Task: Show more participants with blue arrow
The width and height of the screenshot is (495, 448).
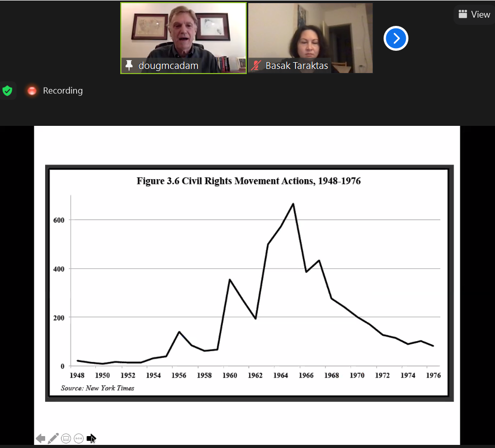Action: pos(396,38)
